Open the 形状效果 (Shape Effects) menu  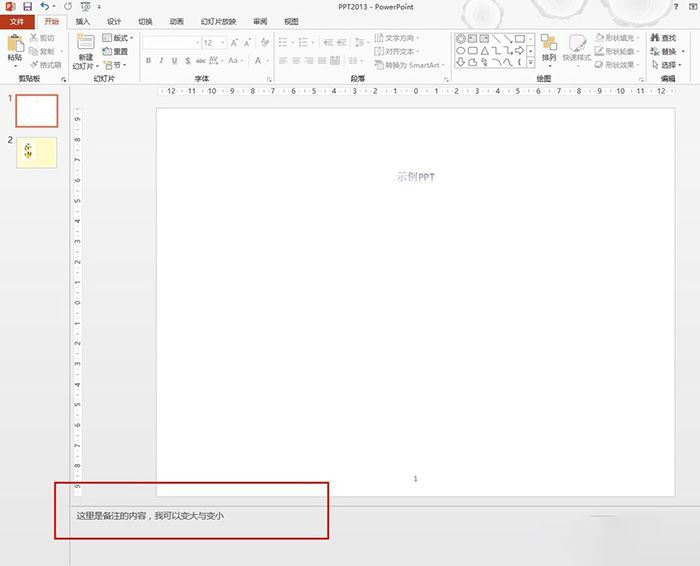click(617, 65)
